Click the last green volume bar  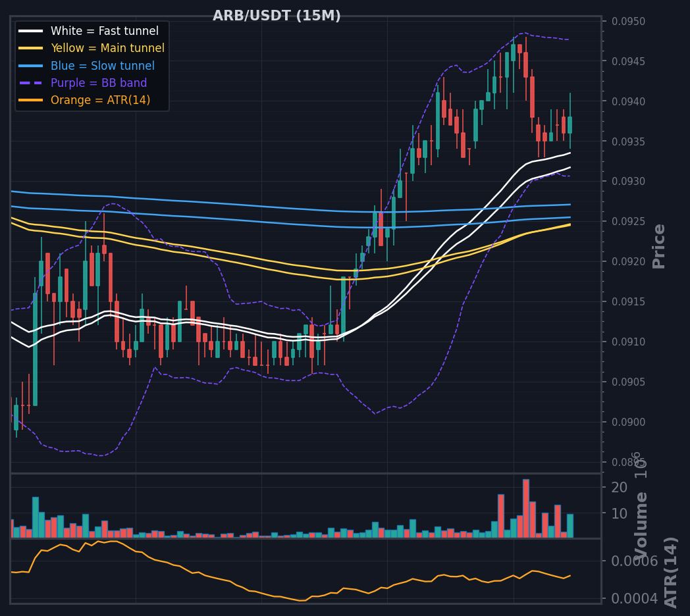[x=570, y=526]
